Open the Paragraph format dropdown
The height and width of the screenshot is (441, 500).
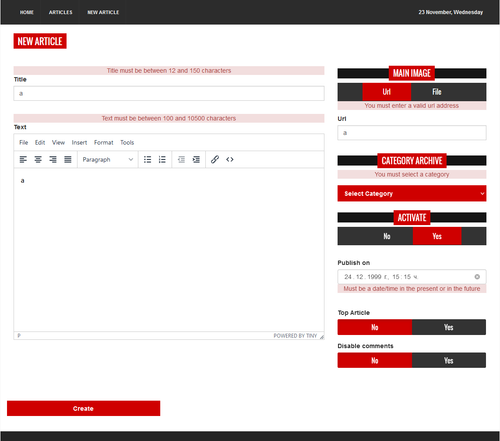(108, 160)
